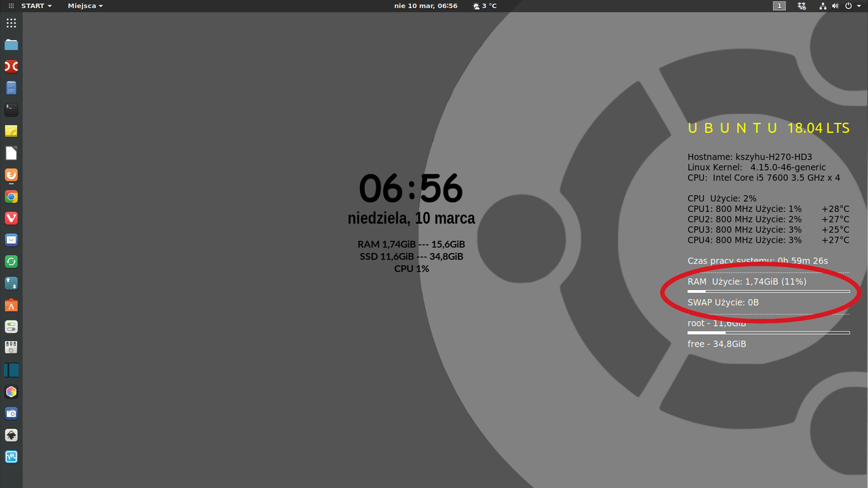Click the RAM usage progress bar
The height and width of the screenshot is (488, 868).
click(768, 291)
